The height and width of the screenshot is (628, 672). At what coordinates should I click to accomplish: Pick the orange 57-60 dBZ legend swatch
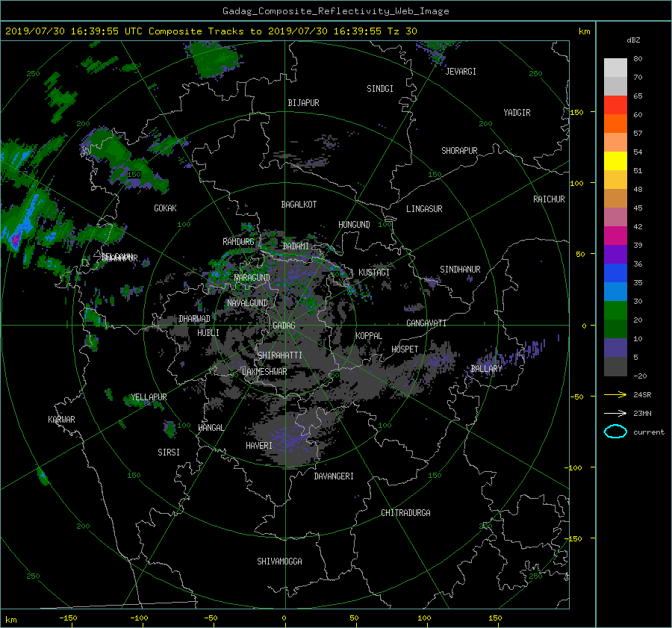click(x=615, y=123)
